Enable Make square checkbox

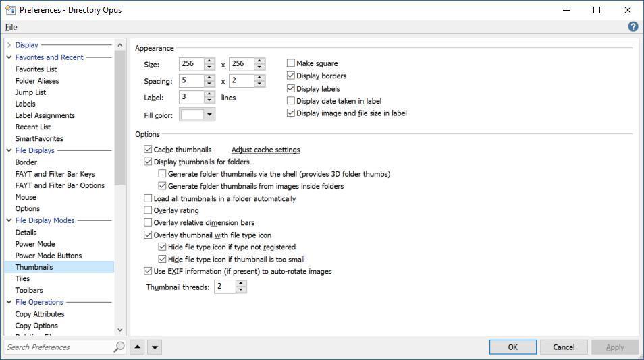(x=291, y=63)
